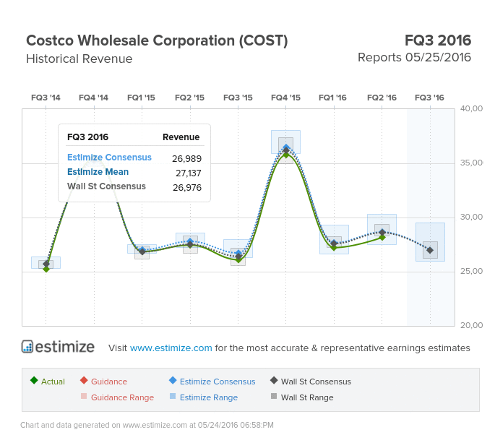The height and width of the screenshot is (448, 495).
Task: Select the Actual legend label
Action: click(53, 382)
